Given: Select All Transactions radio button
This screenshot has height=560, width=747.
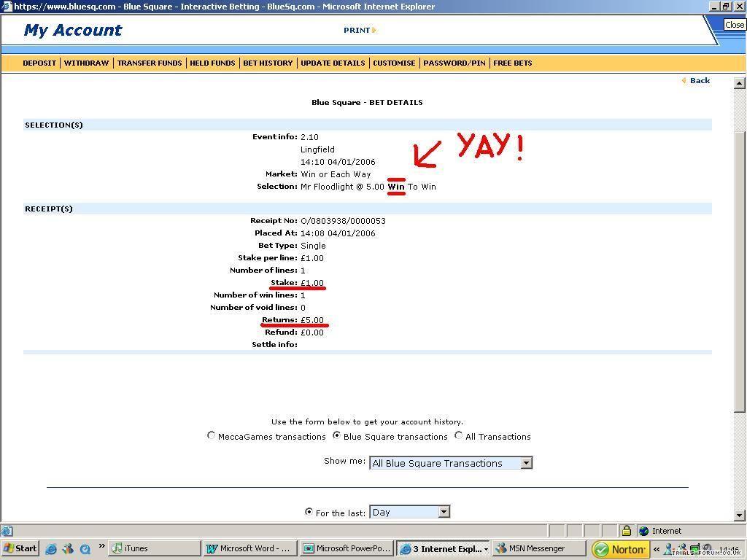Looking at the screenshot, I should (458, 435).
